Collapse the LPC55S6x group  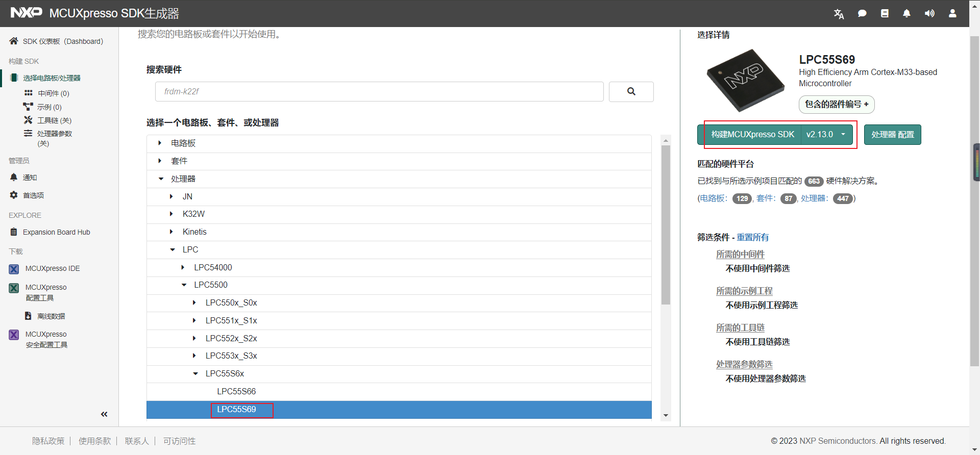pos(195,373)
